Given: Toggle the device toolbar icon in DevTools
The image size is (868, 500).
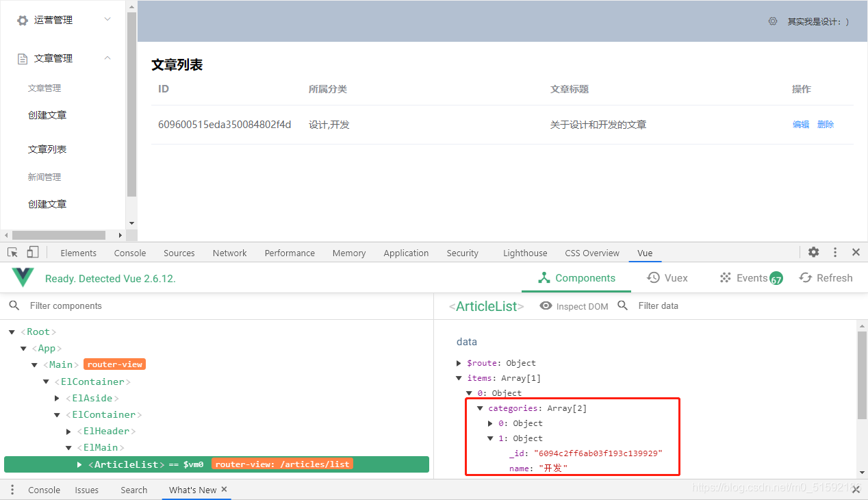Looking at the screenshot, I should (x=33, y=252).
